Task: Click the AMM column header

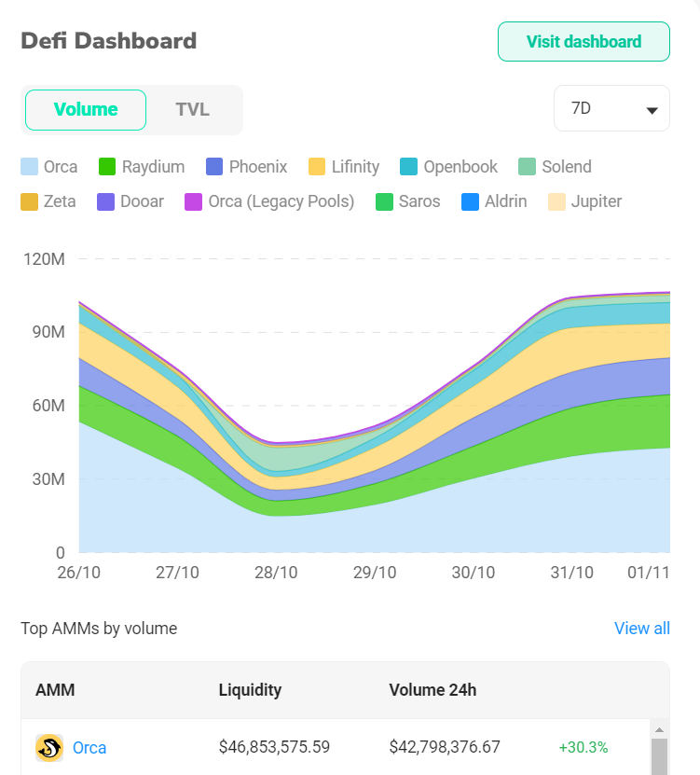Action: [x=55, y=689]
